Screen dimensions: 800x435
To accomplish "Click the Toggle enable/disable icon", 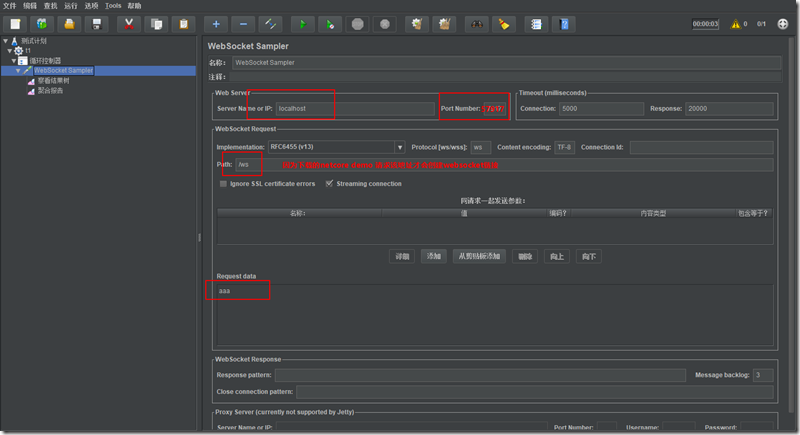I will (x=270, y=24).
